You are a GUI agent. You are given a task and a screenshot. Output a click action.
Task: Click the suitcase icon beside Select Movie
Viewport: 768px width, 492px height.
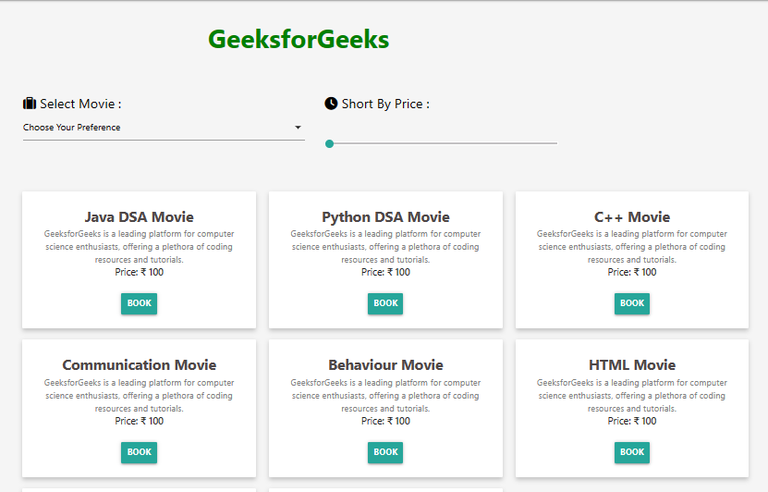29,103
